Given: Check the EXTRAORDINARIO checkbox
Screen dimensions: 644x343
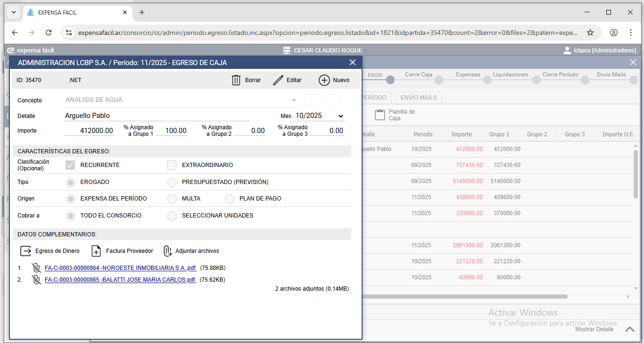Looking at the screenshot, I should (x=172, y=165).
